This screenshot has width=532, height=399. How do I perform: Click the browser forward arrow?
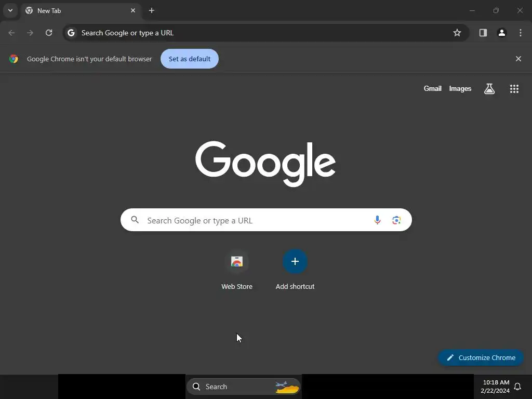click(30, 33)
